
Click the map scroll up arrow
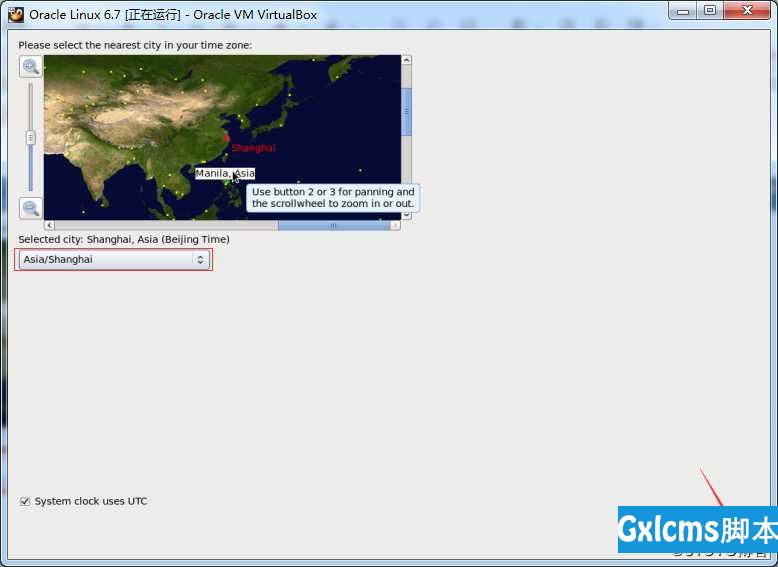coord(406,60)
